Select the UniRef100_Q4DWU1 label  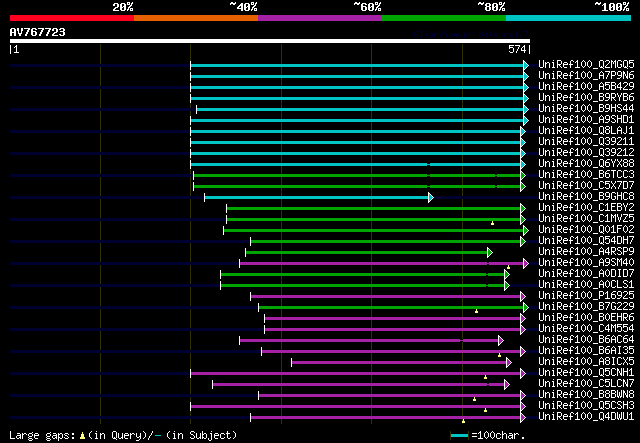click(x=586, y=417)
